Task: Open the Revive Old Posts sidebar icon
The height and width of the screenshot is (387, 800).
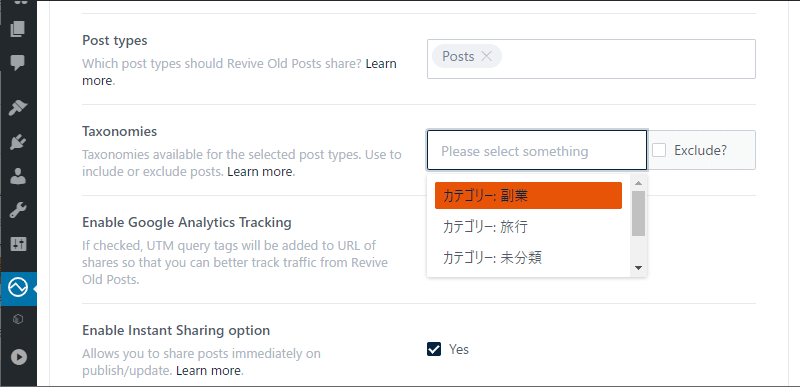Action: tap(18, 289)
